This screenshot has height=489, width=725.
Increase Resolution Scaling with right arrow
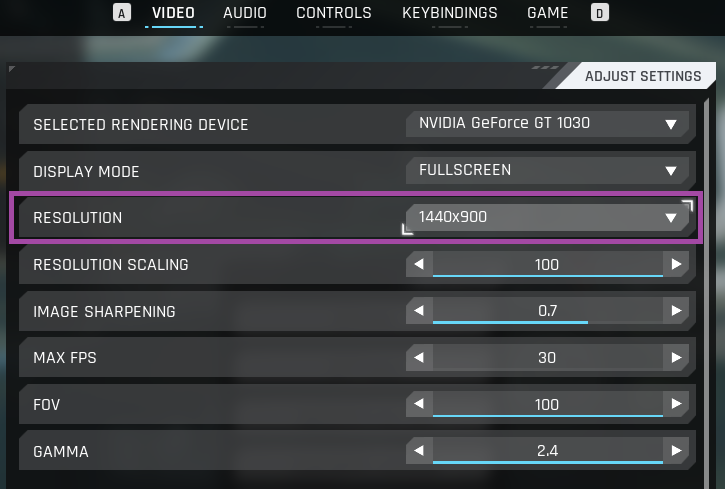point(677,265)
